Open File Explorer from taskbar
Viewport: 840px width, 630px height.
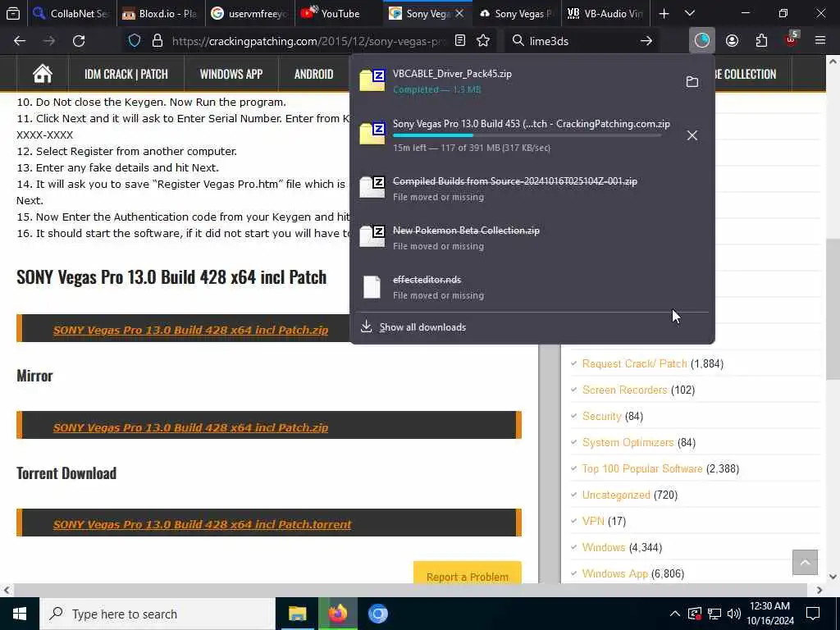click(x=297, y=614)
